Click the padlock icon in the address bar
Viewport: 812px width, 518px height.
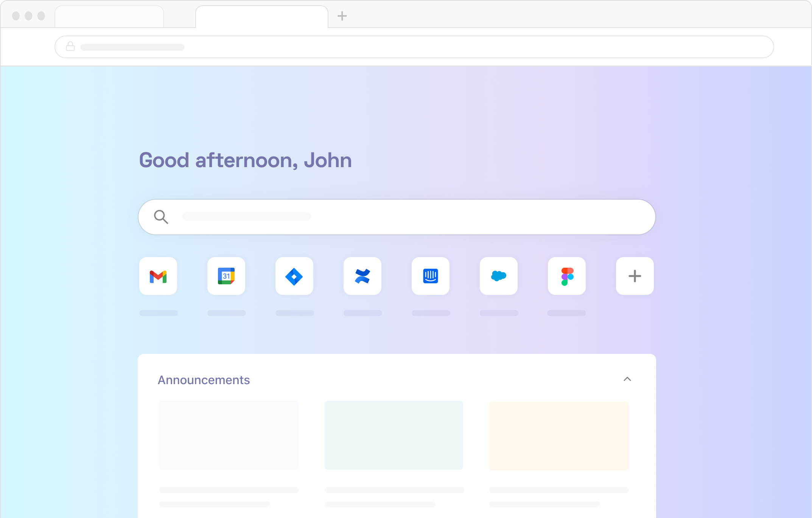(x=70, y=47)
